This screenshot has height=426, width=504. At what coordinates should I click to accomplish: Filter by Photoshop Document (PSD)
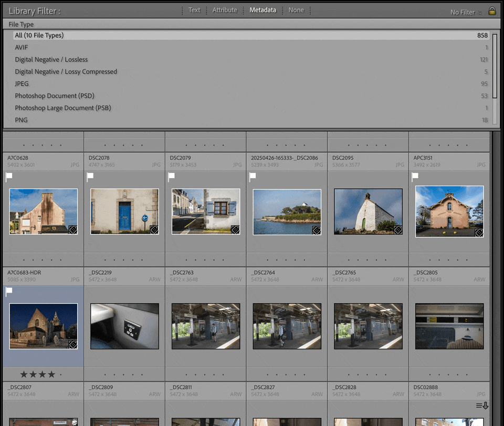(x=251, y=96)
